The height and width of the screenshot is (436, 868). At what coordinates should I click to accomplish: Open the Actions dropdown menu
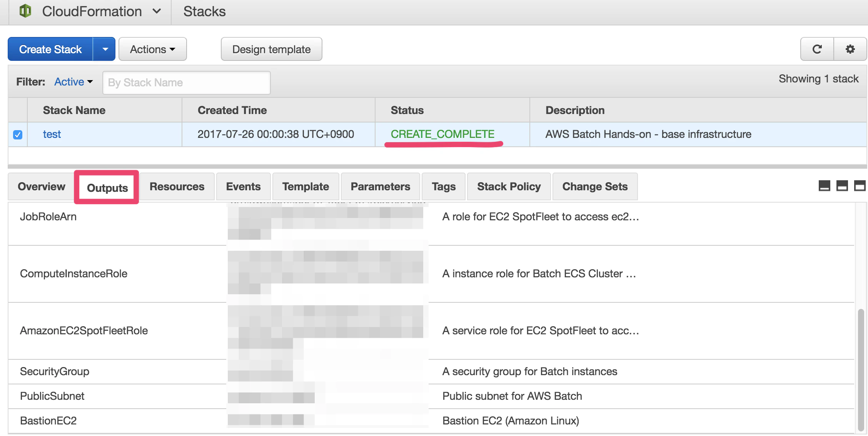(153, 49)
